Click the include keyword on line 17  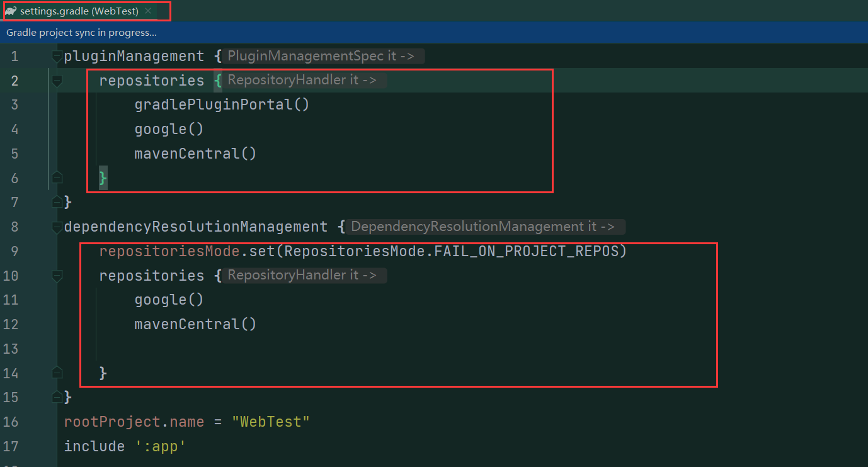tap(94, 446)
